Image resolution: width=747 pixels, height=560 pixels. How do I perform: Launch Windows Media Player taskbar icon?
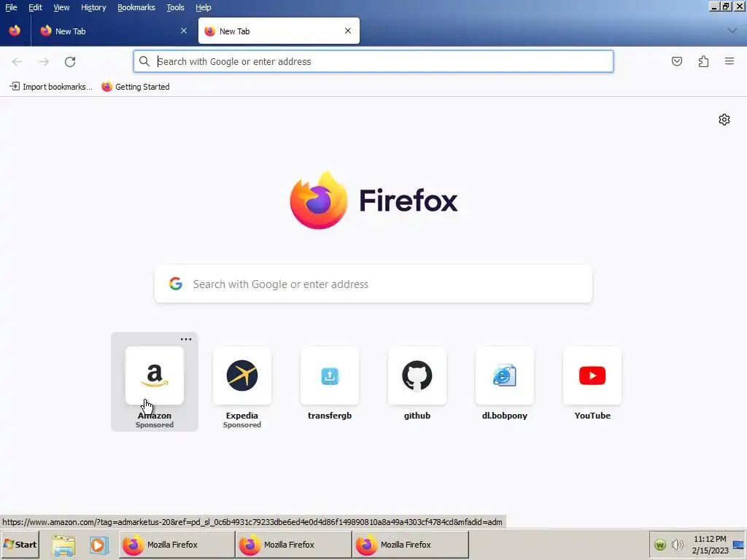[98, 545]
